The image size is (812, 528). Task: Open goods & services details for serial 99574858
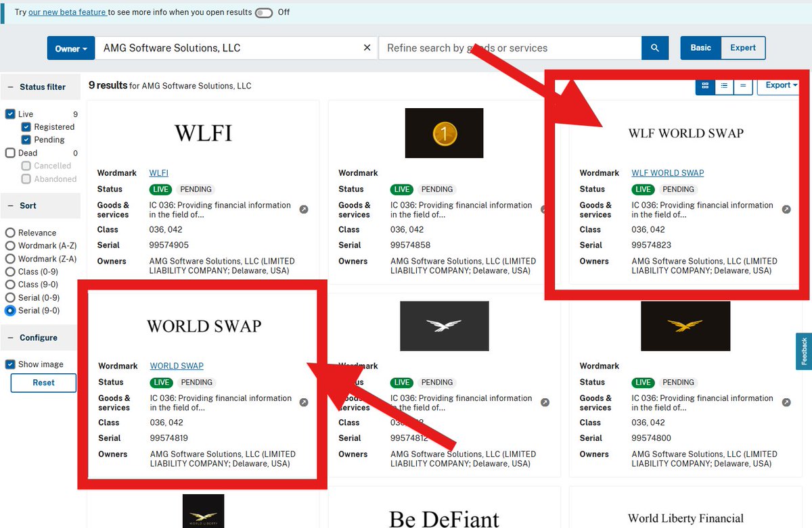545,210
